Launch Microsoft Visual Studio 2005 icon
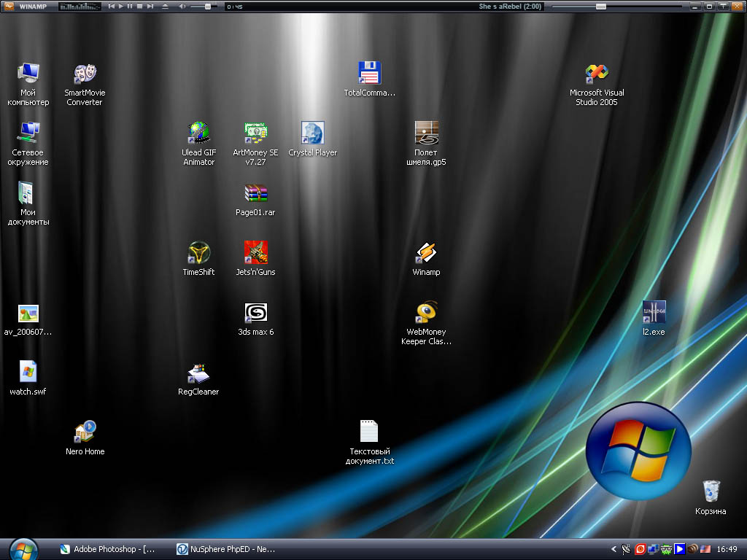 (x=597, y=74)
